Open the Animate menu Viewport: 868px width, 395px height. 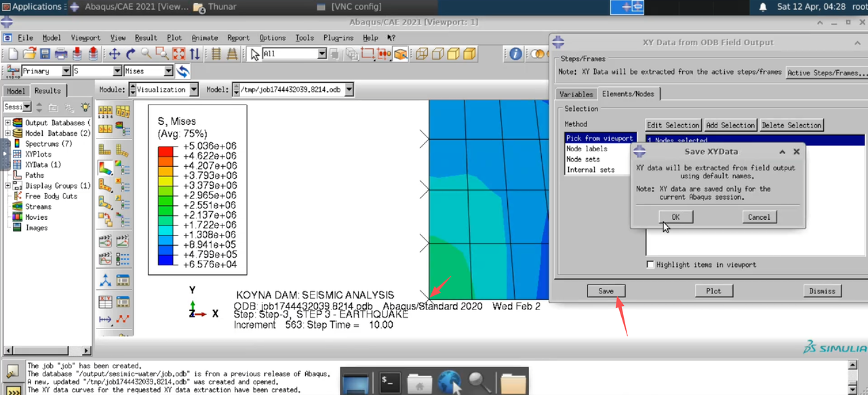pyautogui.click(x=205, y=38)
